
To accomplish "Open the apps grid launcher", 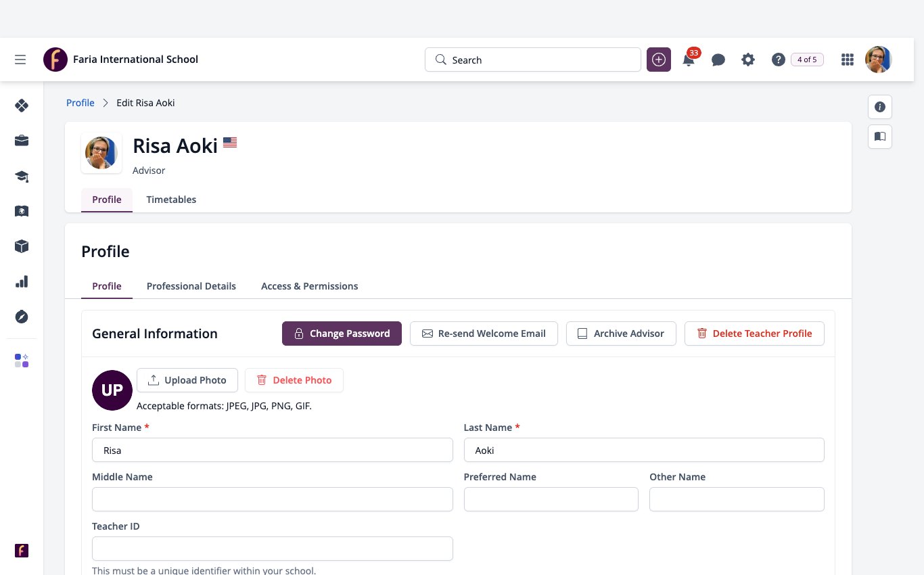I will (x=847, y=60).
